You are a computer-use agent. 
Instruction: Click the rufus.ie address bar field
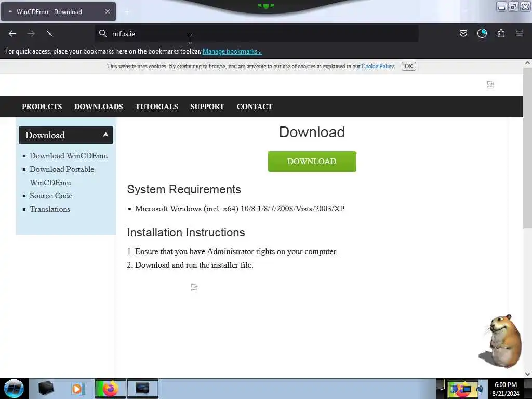(x=256, y=34)
